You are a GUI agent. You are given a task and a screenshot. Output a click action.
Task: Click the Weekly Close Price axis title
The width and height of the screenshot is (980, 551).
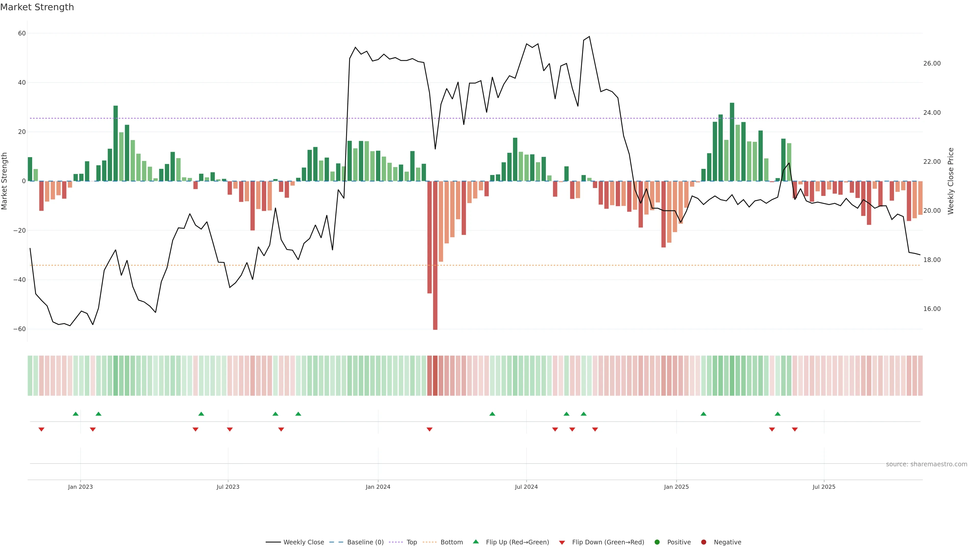pos(951,181)
